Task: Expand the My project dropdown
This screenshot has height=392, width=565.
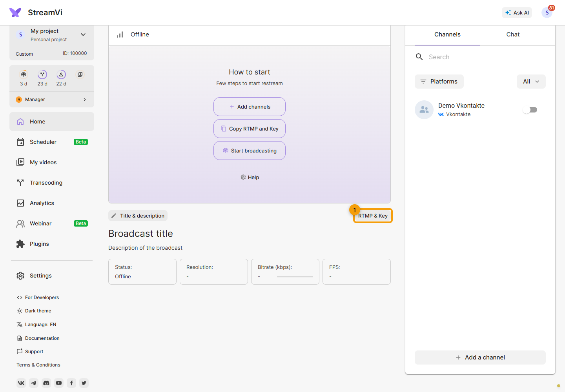Action: [x=83, y=34]
